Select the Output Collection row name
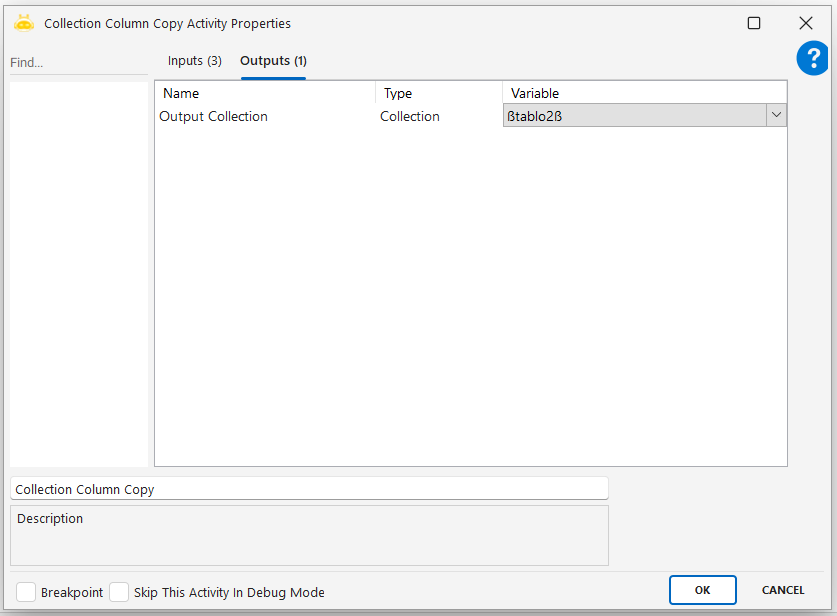Image resolution: width=837 pixels, height=616 pixels. click(x=214, y=116)
